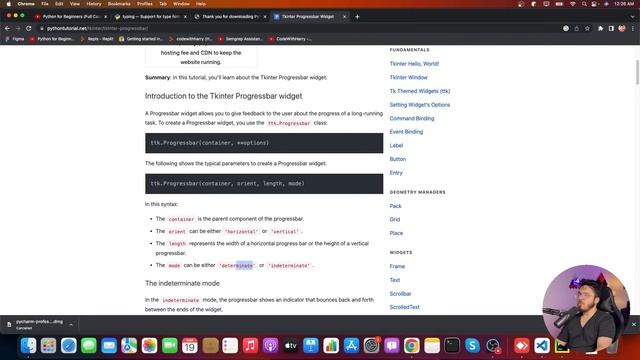Viewport: 640px width, 360px height.
Task: Open Apple TV from the dock
Action: (x=291, y=346)
